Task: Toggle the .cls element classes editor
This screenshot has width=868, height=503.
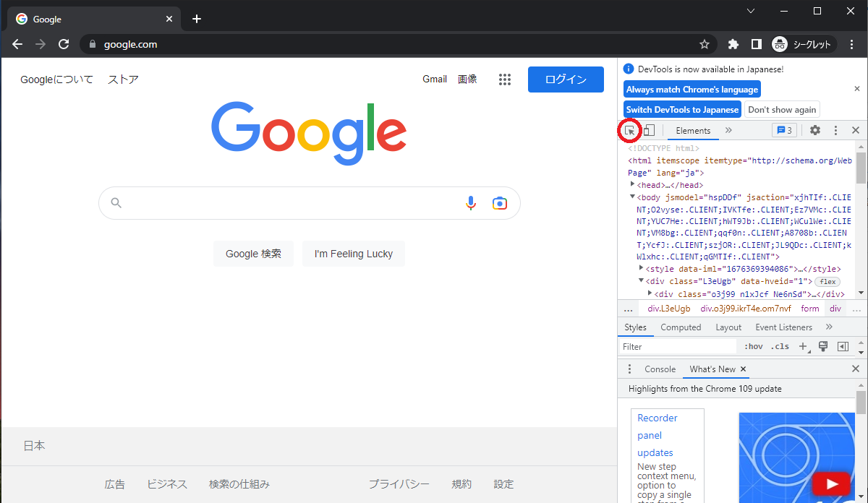Action: tap(780, 346)
